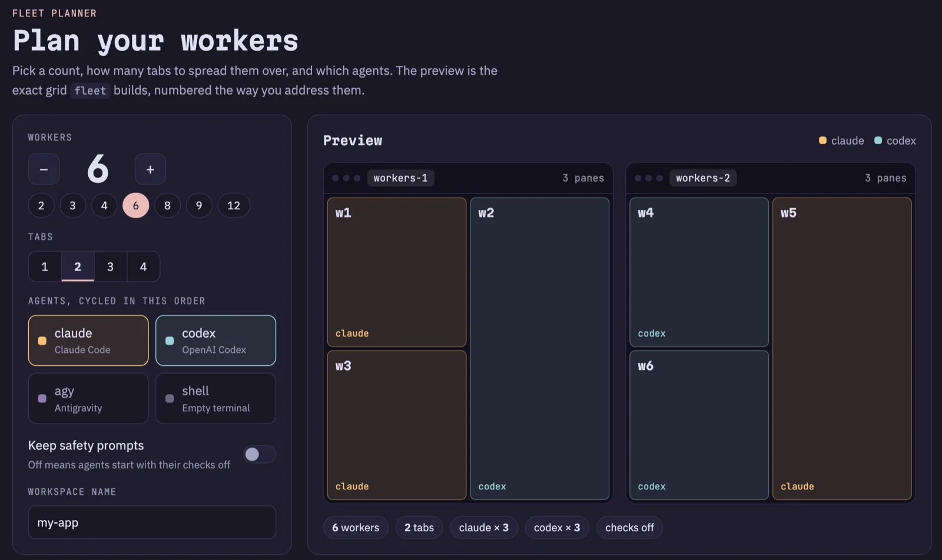The image size is (942, 560).
Task: Set tabs to 1
Action: pyautogui.click(x=45, y=266)
